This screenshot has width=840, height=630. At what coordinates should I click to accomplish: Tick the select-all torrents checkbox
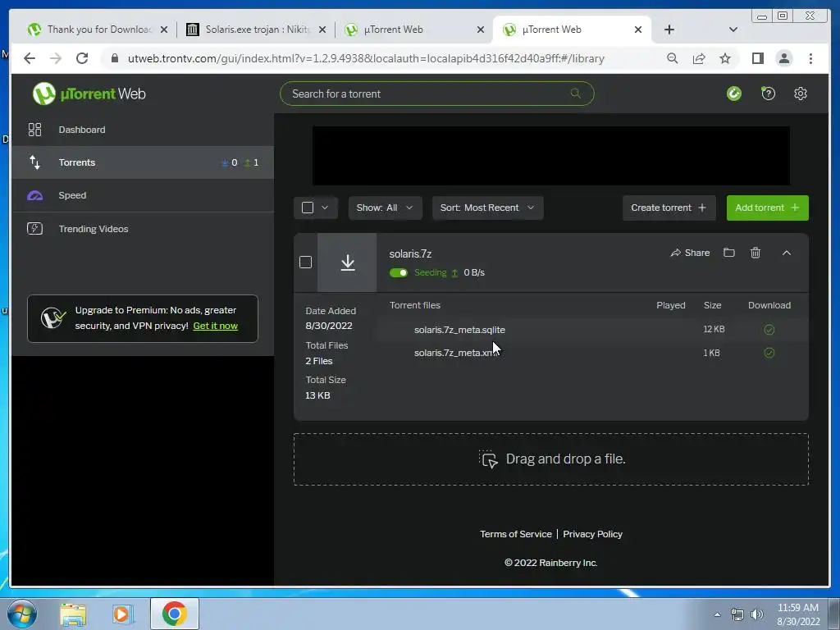pos(308,208)
